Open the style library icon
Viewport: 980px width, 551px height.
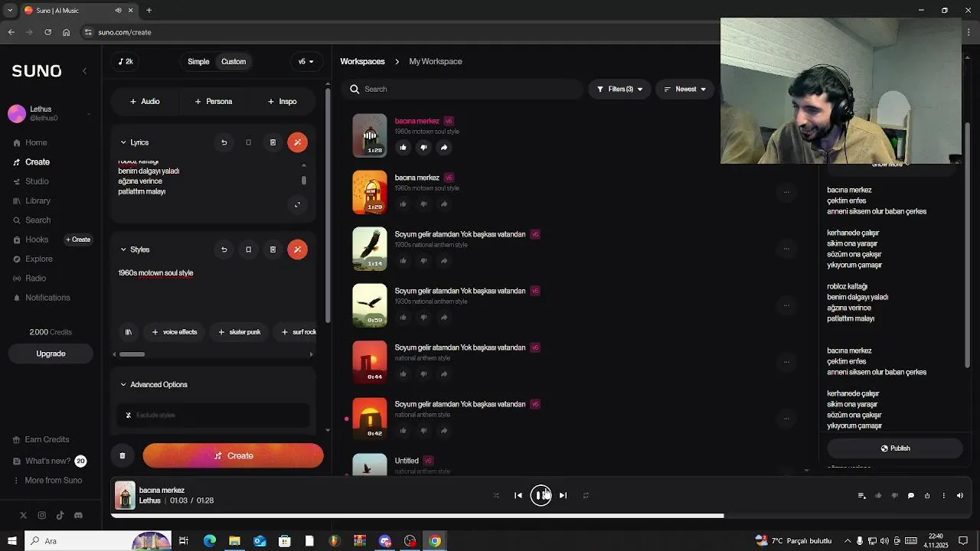(129, 332)
